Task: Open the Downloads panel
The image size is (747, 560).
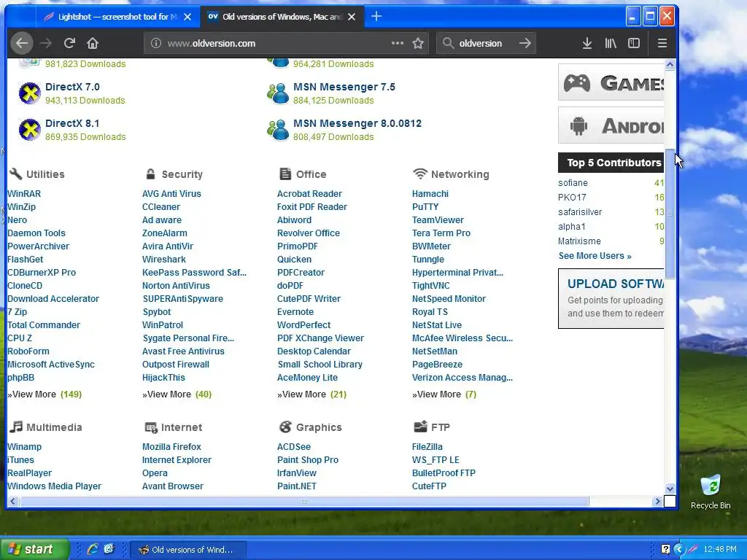Action: coord(587,43)
